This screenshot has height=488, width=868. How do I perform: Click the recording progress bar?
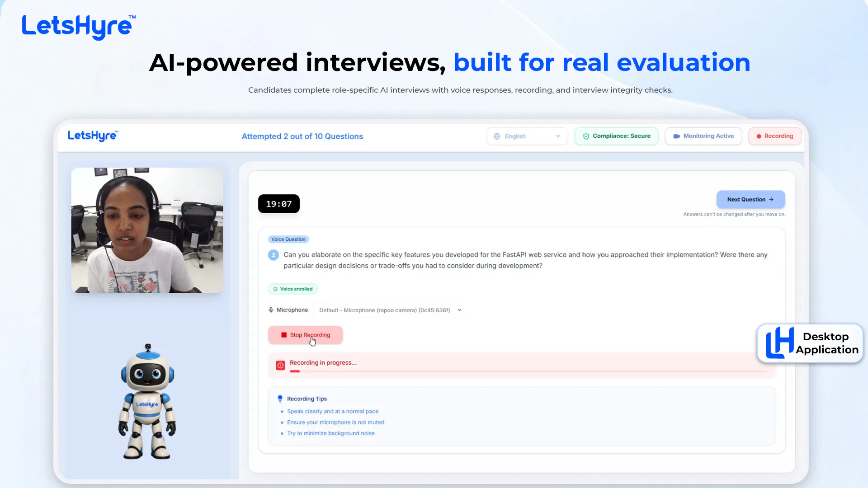pos(528,371)
